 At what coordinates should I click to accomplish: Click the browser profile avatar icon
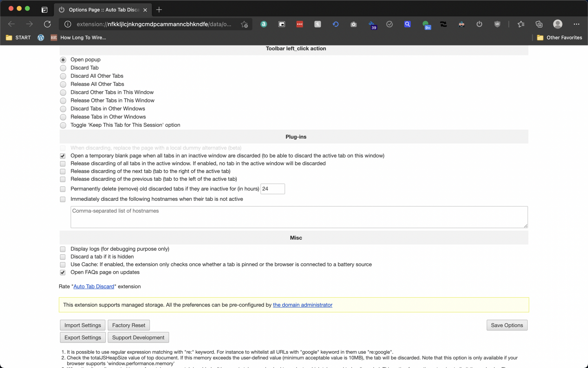[x=557, y=24]
